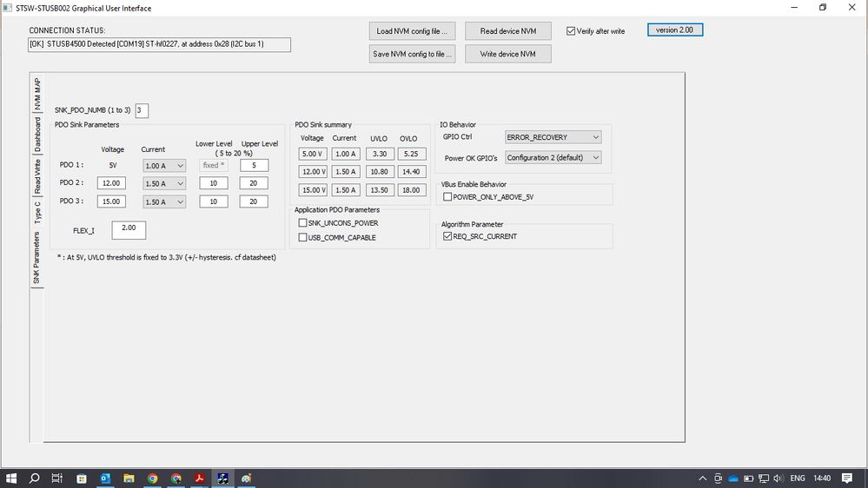This screenshot has width=868, height=488.
Task: Click Write device NVM button
Action: tap(507, 54)
